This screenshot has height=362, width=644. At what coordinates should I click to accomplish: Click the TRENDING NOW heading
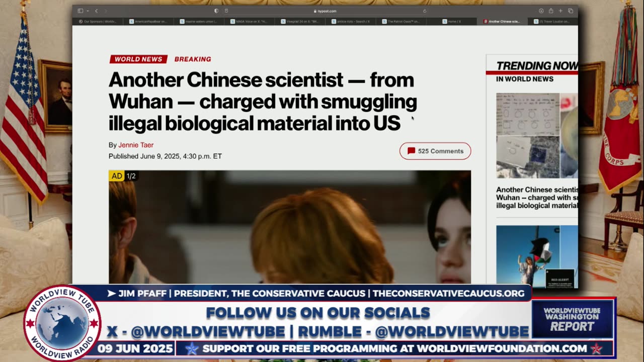pos(536,66)
